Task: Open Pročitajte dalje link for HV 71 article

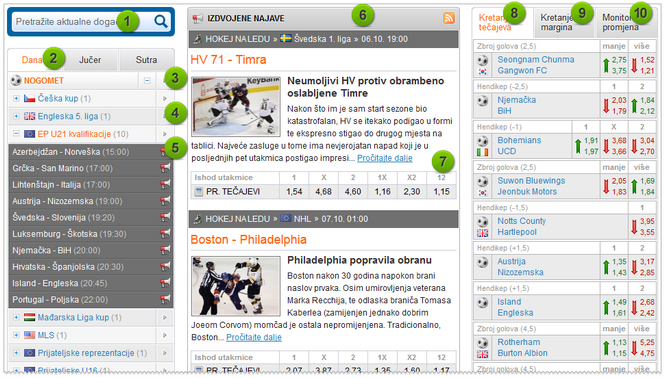Action: click(x=385, y=158)
